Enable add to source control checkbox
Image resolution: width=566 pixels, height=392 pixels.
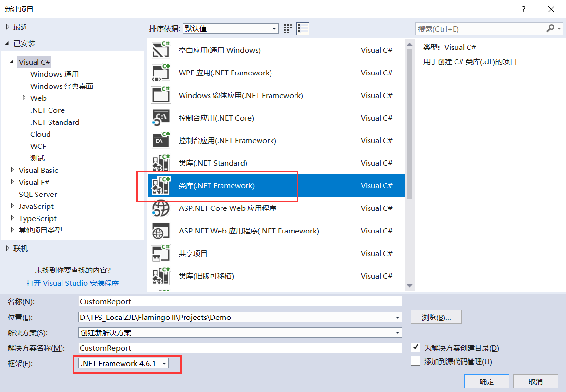coord(416,361)
